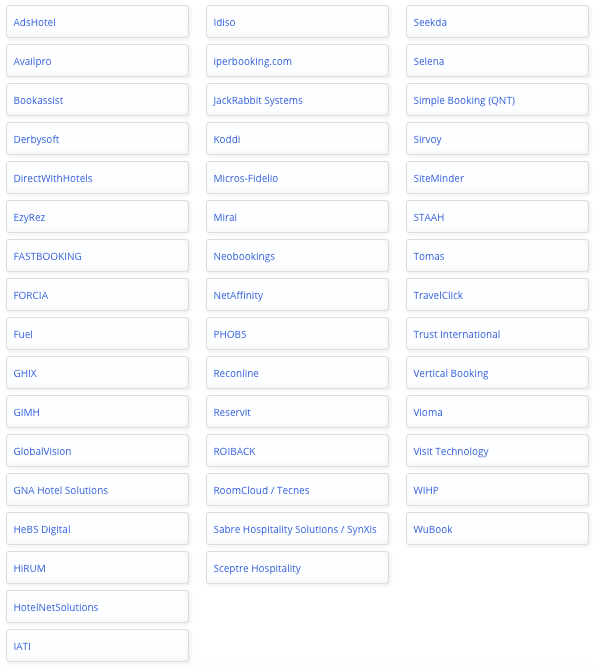Click the Bookassist entry
The image size is (596, 670).
pos(97,100)
